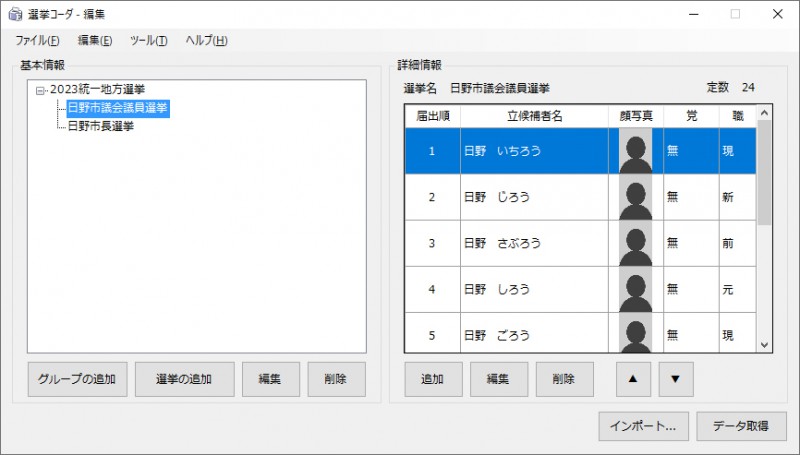Click face photo of 日野 しろう
This screenshot has height=455, width=800.
pos(635,289)
